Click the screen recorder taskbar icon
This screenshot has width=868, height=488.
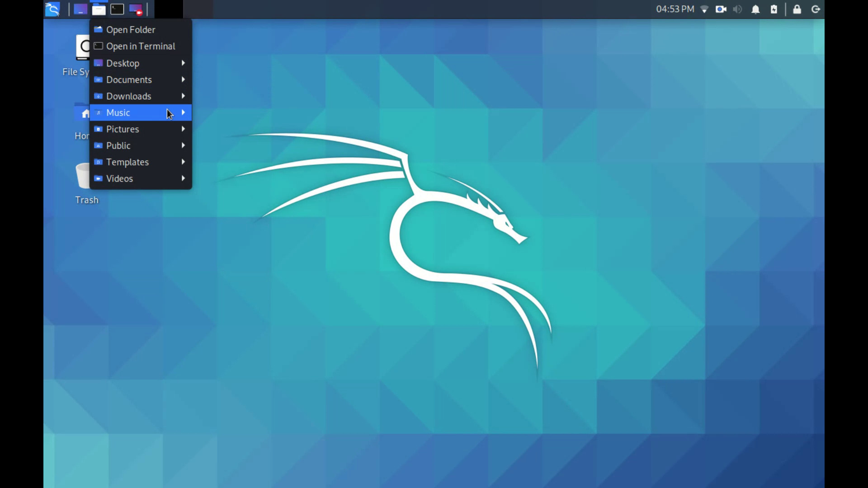point(136,9)
